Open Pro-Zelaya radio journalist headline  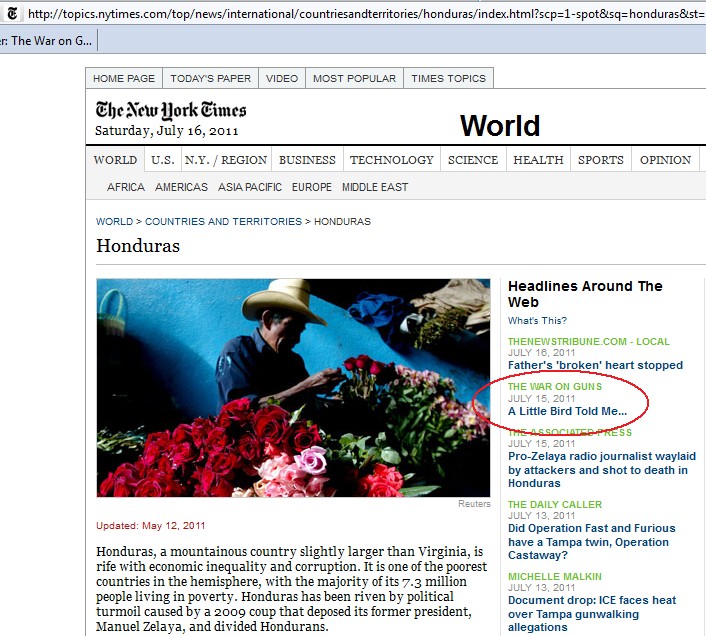[602, 469]
